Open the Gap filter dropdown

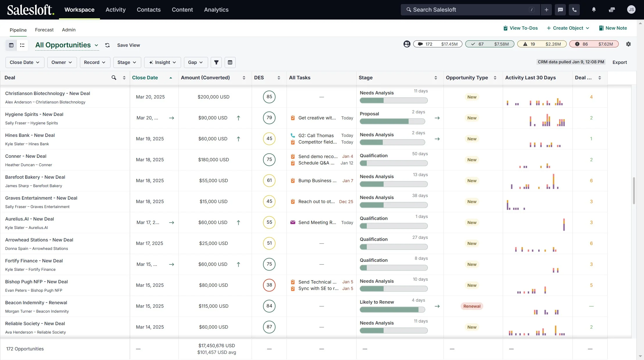(196, 62)
